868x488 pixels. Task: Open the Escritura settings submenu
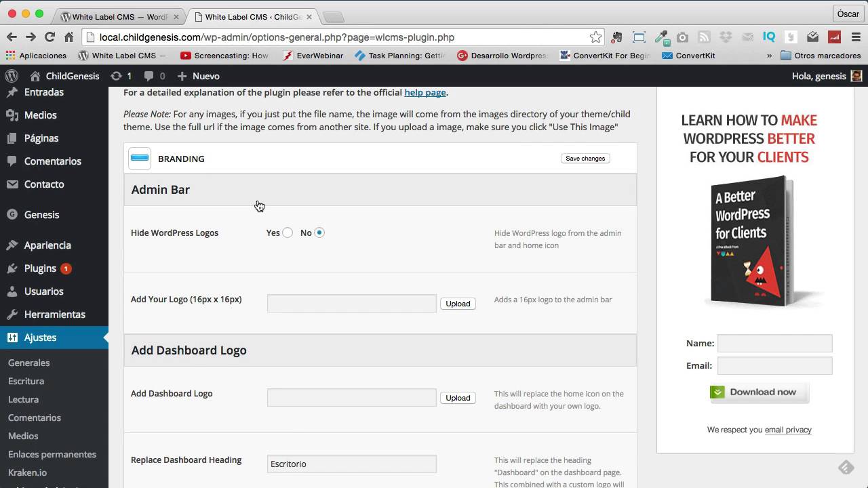click(x=26, y=381)
